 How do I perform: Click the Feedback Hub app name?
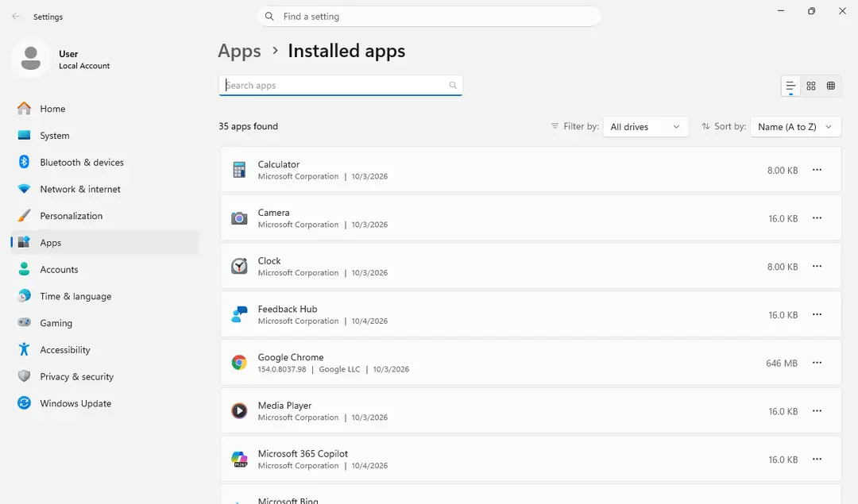tap(288, 309)
